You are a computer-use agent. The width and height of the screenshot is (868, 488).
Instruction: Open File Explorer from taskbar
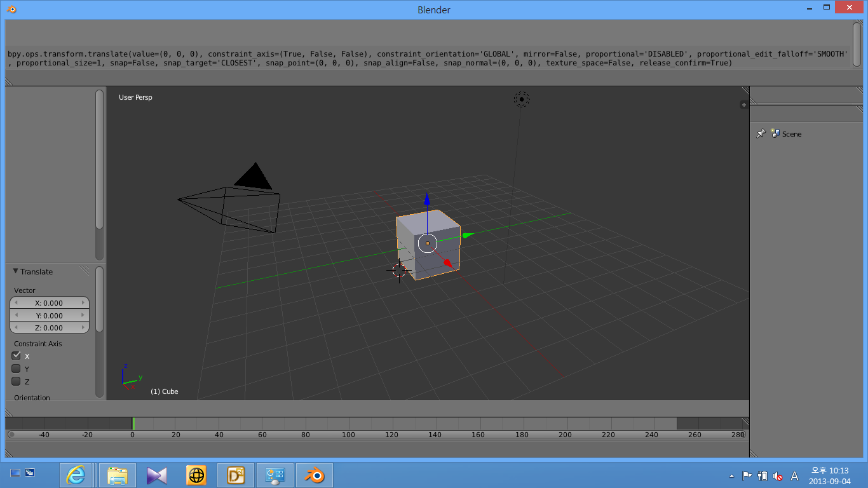[x=118, y=475]
